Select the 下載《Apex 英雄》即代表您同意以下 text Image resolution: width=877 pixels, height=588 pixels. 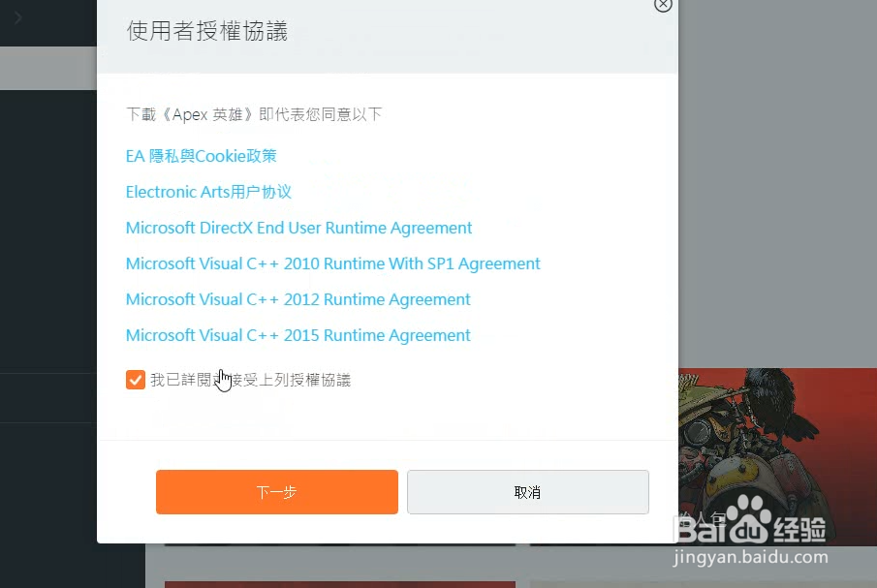tap(254, 114)
